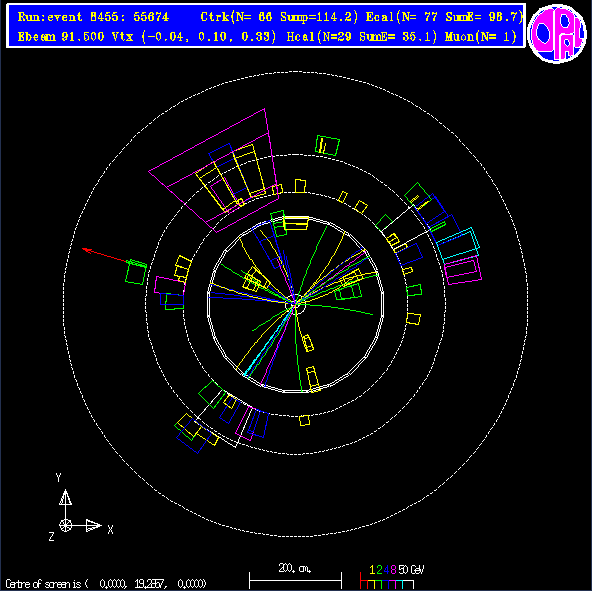
Task: Click the Muon(N= 1) readout
Action: coord(481,37)
